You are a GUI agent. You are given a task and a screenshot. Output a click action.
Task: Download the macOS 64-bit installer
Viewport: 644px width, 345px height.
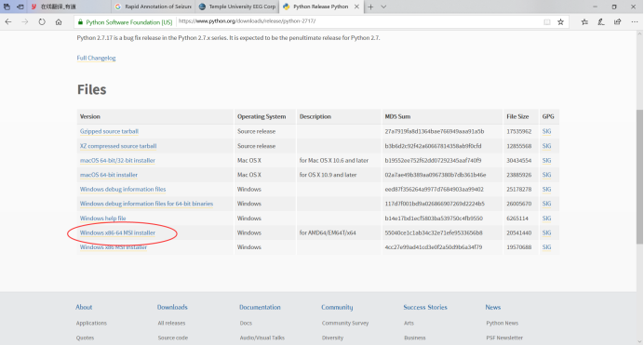109,175
